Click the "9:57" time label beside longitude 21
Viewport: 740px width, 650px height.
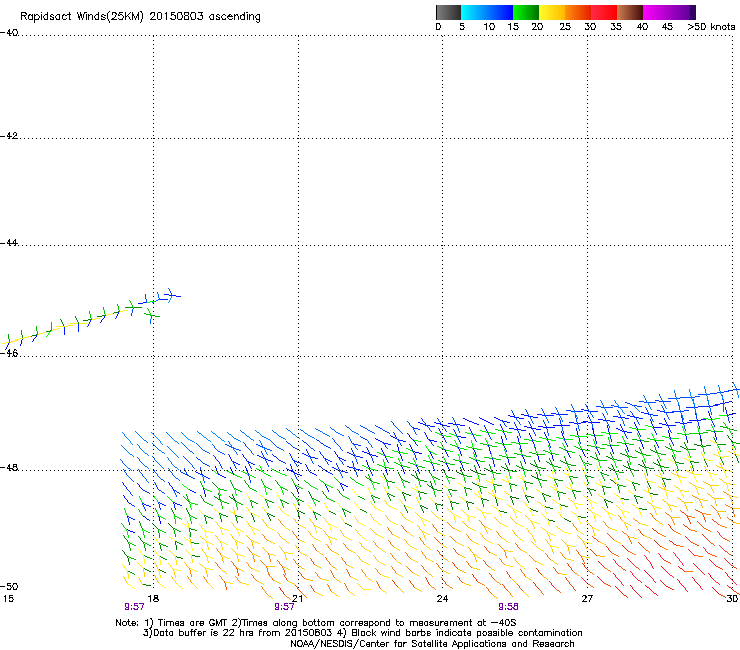click(x=284, y=607)
